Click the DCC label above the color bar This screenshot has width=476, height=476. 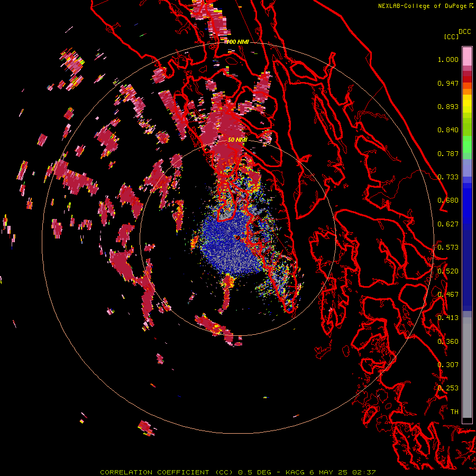tap(464, 32)
